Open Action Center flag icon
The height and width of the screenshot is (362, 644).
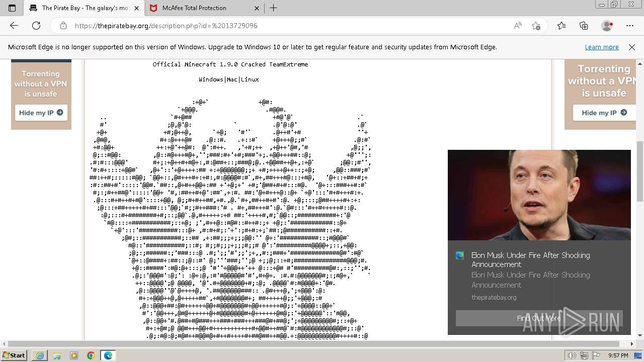click(x=596, y=355)
